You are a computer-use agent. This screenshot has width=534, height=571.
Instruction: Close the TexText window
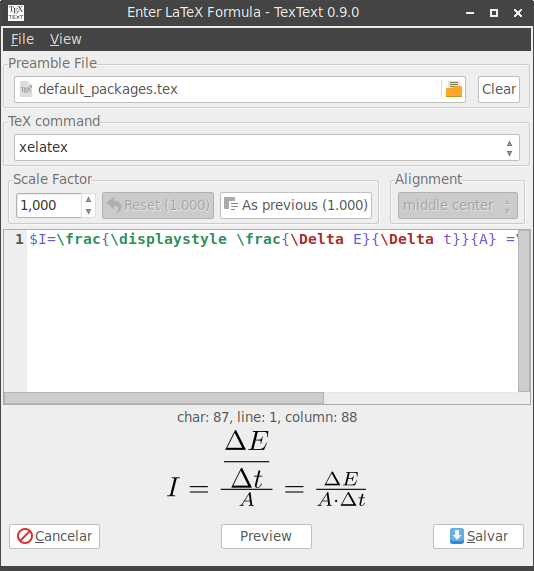518,13
